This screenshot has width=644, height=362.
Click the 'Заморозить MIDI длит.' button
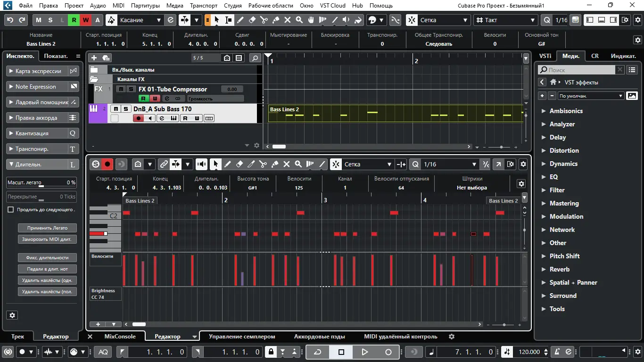coord(47,239)
